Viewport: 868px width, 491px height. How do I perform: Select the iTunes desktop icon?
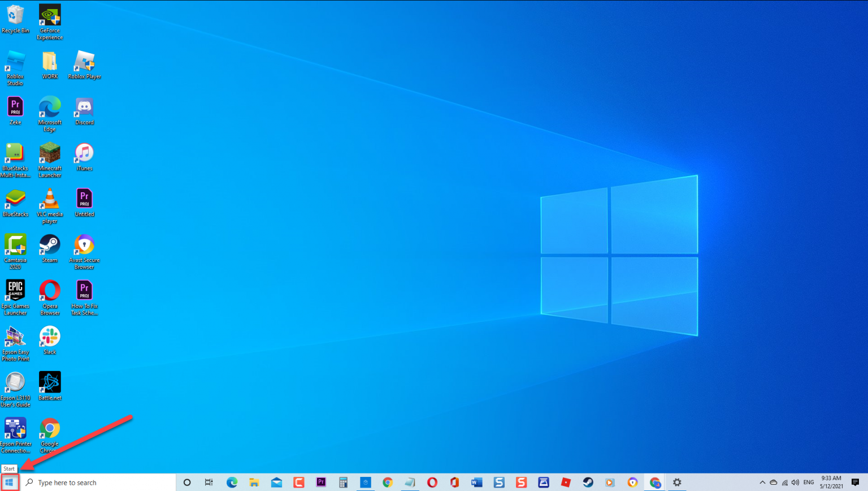pos(84,157)
